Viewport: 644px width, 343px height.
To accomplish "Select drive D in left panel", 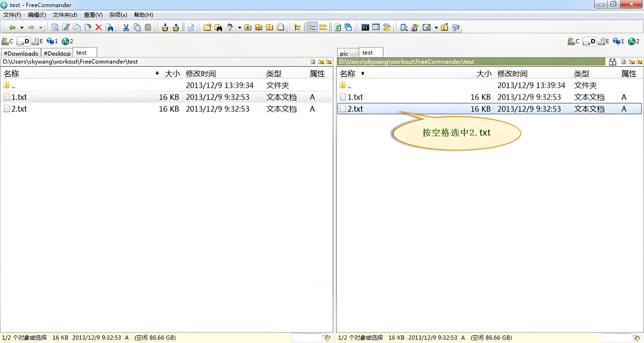I will tap(24, 42).
